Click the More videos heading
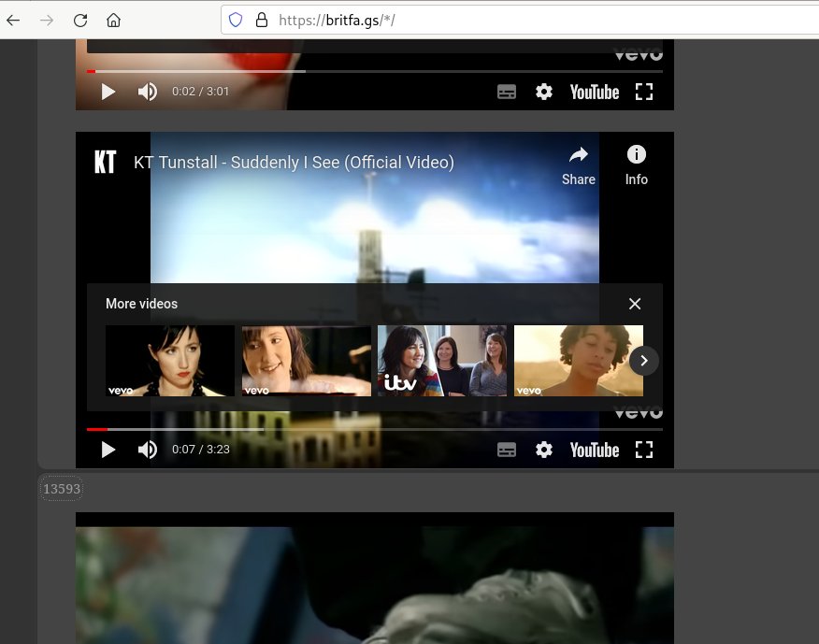This screenshot has width=819, height=644. [x=141, y=304]
